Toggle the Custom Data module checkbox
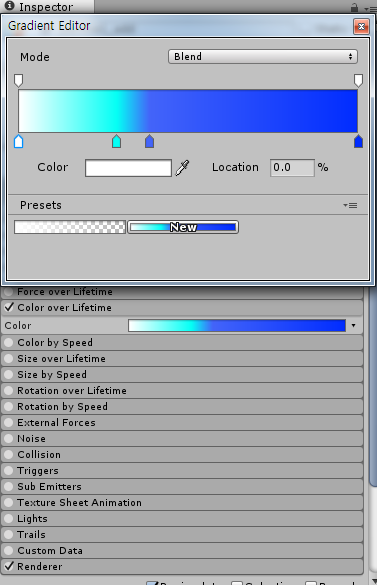 [x=9, y=551]
